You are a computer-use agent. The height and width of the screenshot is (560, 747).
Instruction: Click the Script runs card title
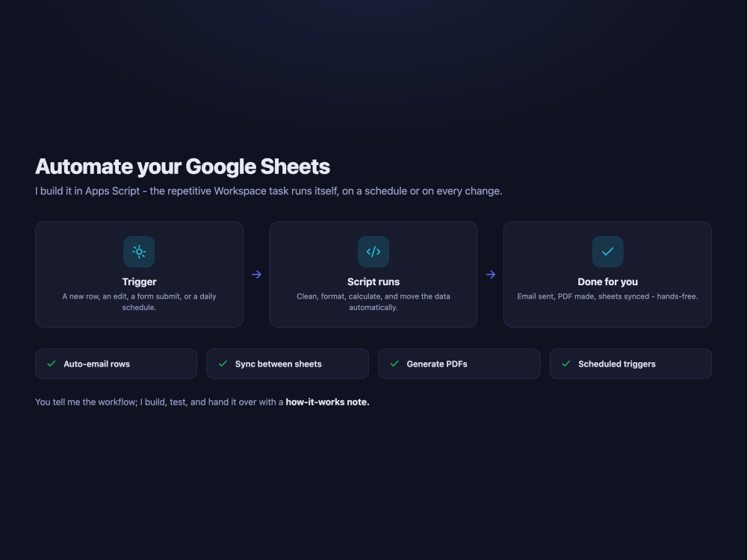pyautogui.click(x=373, y=282)
